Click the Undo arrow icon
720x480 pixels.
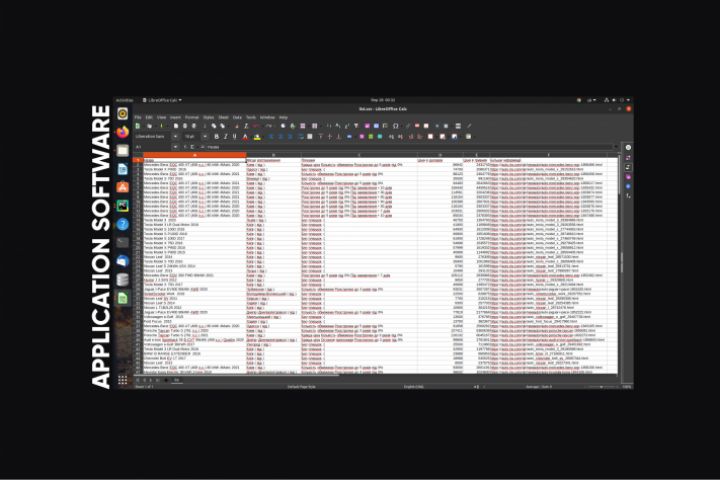(256, 126)
